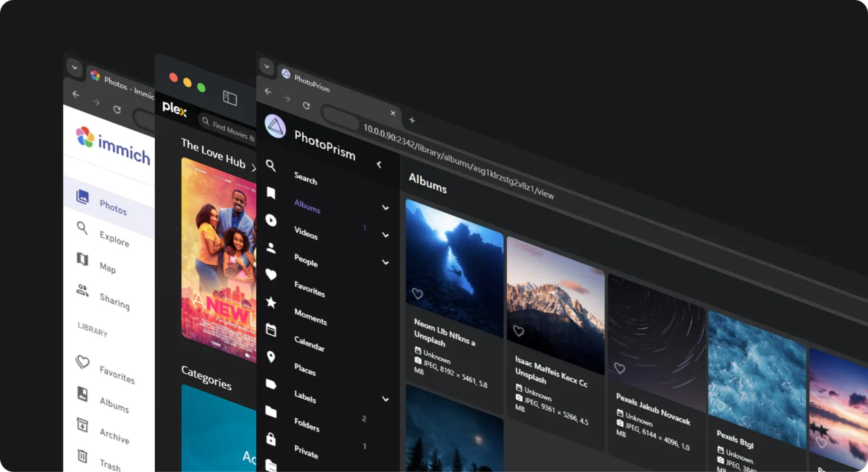Select the Moments star icon

[271, 302]
